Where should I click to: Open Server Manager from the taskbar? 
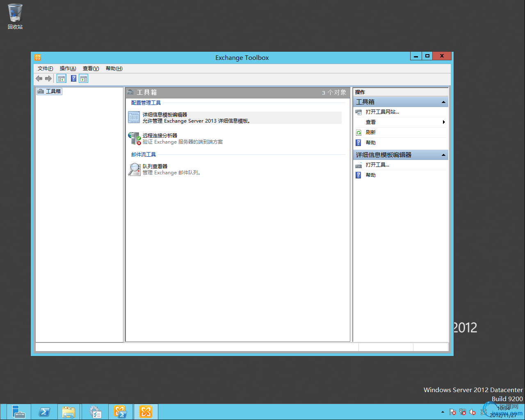click(18, 412)
